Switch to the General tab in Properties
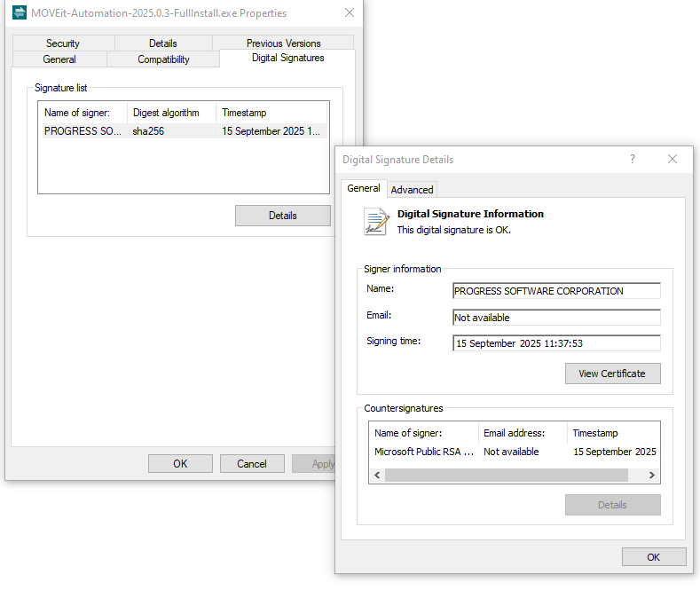700x590 pixels. pos(59,59)
